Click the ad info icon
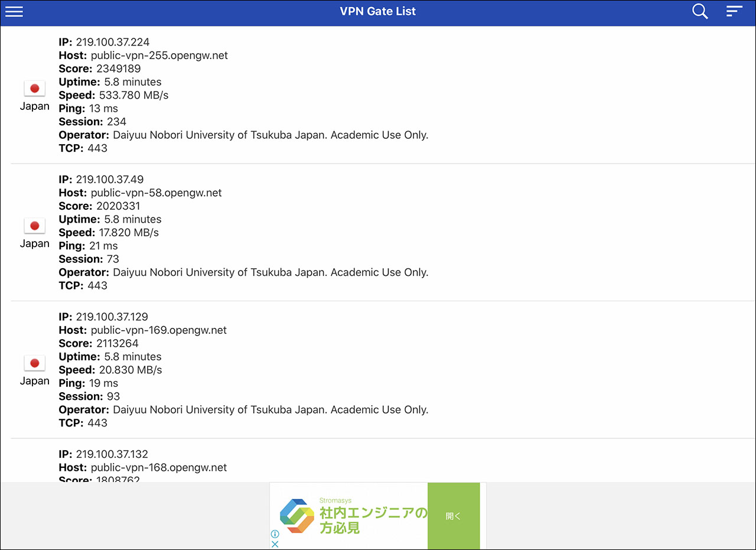Screen dimensions: 756x550 coord(275,534)
